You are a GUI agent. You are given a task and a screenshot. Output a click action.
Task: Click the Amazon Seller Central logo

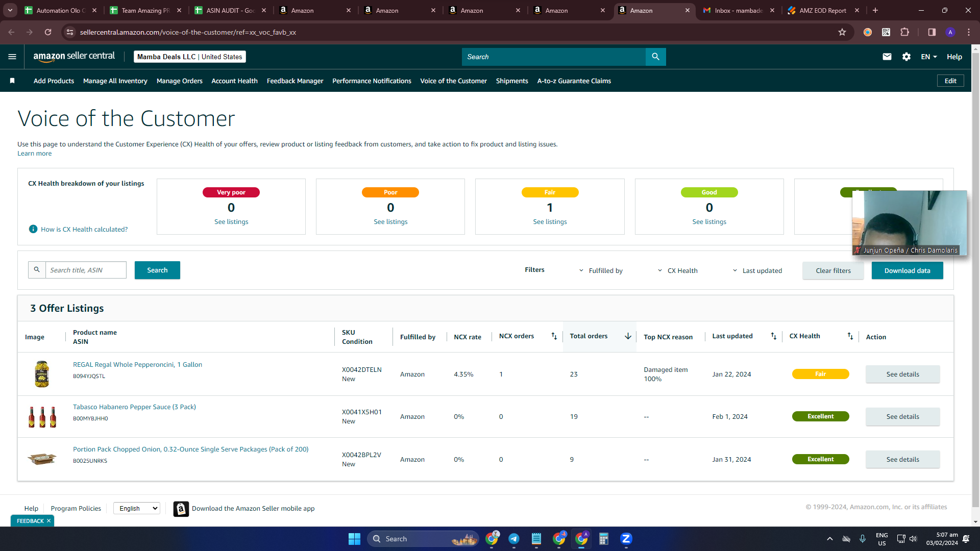coord(74,57)
